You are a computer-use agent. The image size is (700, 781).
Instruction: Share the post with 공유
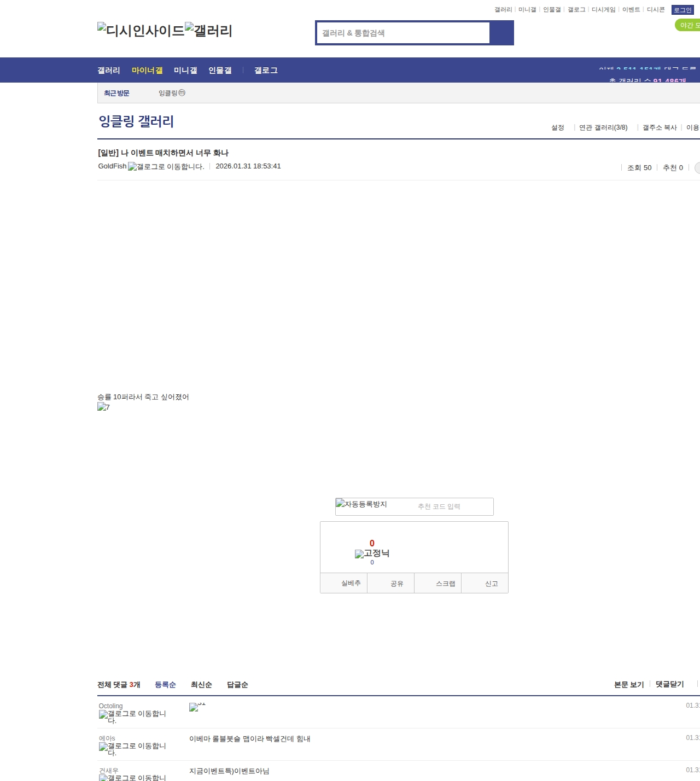(x=398, y=583)
